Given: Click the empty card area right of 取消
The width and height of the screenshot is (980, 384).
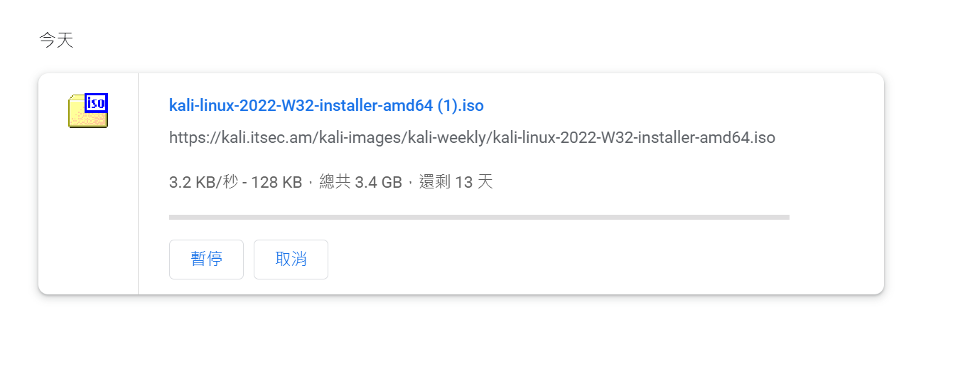Looking at the screenshot, I should point(569,260).
